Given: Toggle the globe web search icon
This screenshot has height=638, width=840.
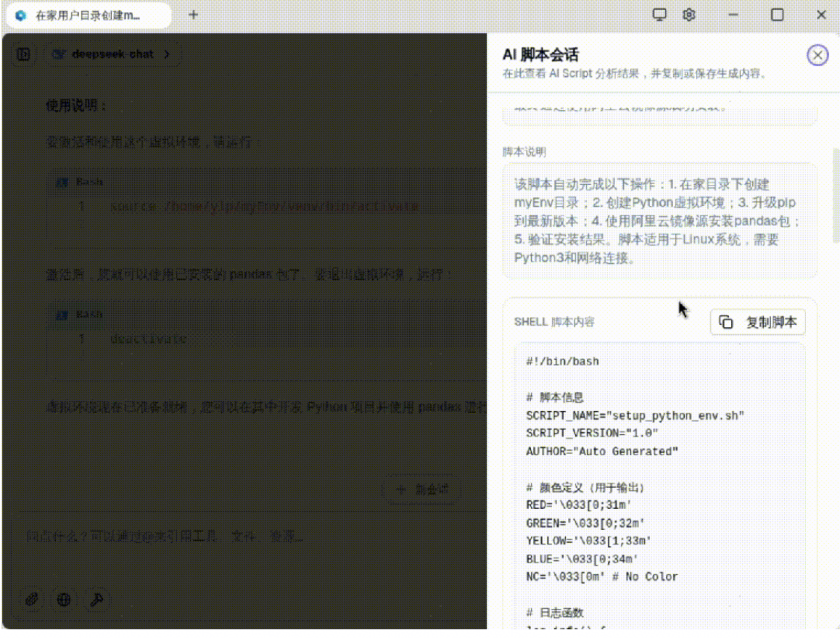Looking at the screenshot, I should pos(64,599).
